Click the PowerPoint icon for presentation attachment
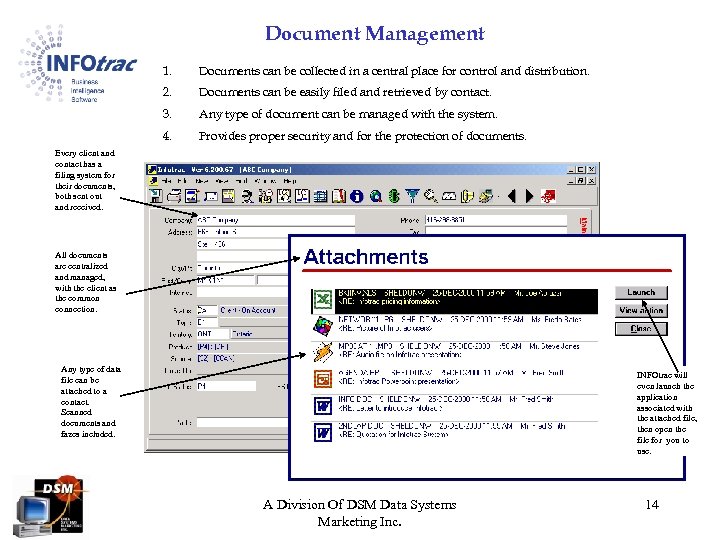The height and width of the screenshot is (540, 720). point(322,379)
